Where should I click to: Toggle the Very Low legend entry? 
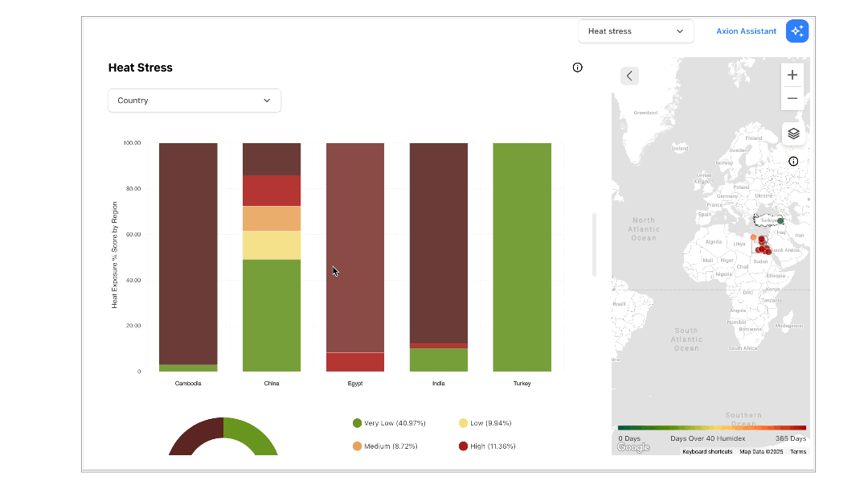(389, 423)
